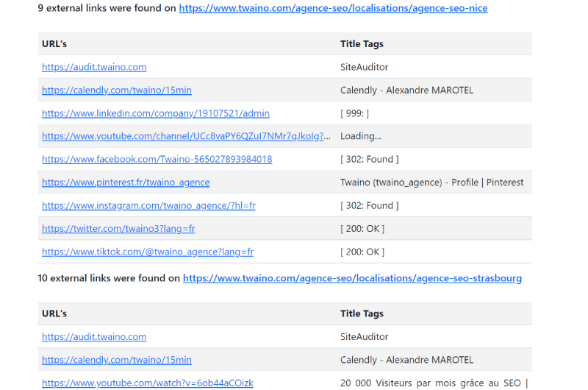Viewport: 588px width, 390px height.
Task: Select '[ 302: Found ]' in Facebook row
Action: point(370,160)
